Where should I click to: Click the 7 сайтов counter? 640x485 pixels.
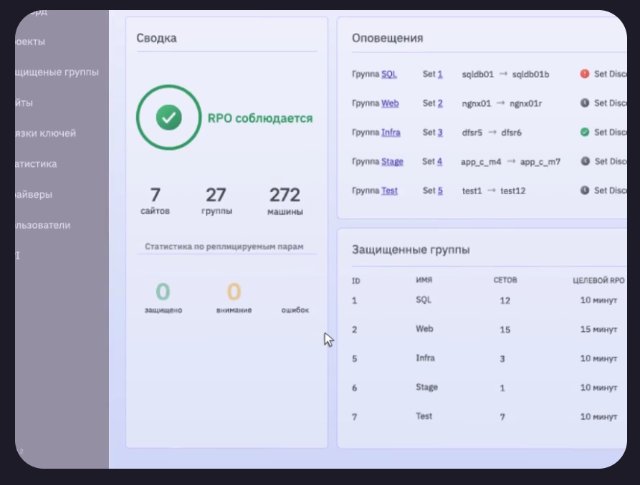[x=155, y=200]
